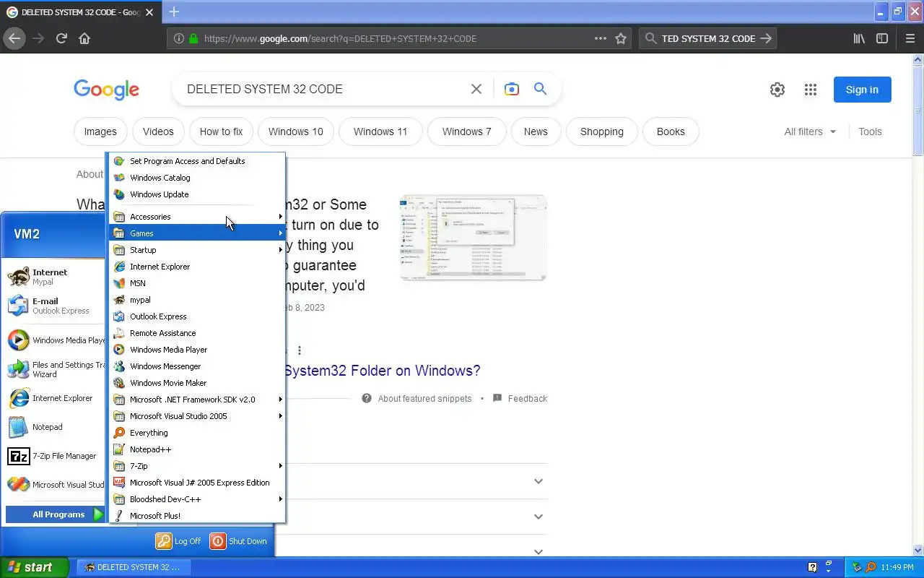Open All Programs in Start menu
924x578 pixels.
(56, 514)
